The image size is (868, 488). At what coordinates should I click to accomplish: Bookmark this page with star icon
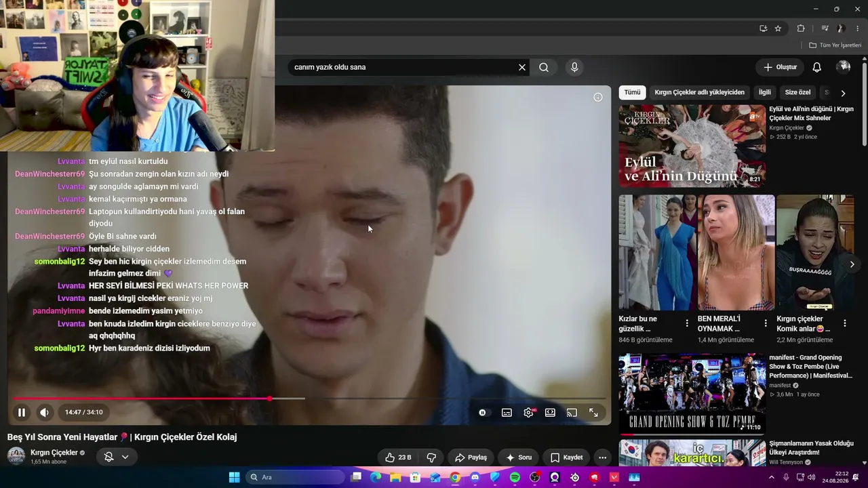tap(778, 28)
